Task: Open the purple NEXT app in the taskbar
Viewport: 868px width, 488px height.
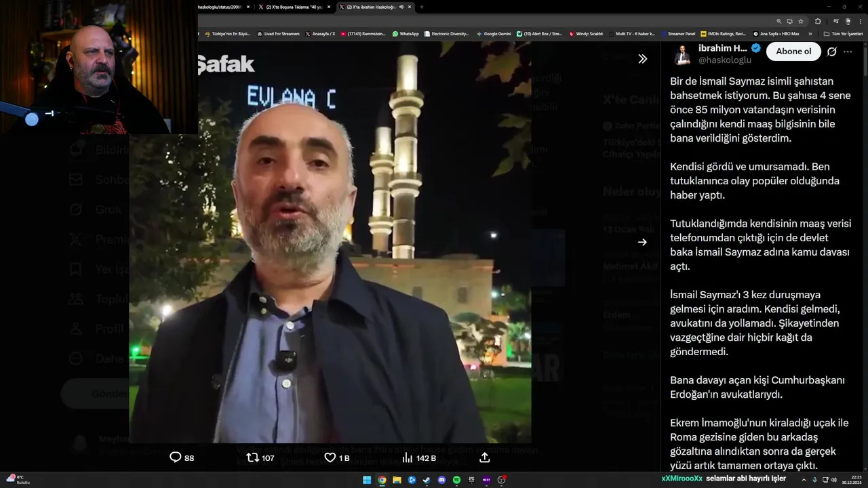Action: [486, 480]
